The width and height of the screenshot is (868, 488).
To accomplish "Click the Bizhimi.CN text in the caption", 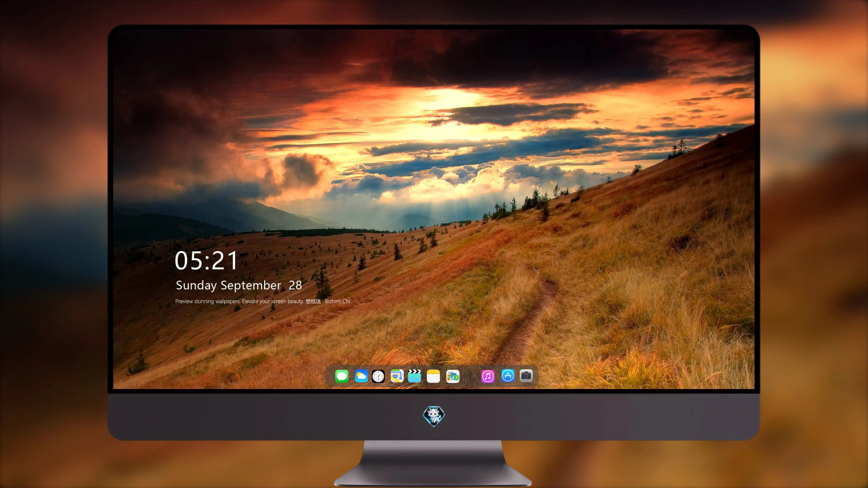I will [x=337, y=301].
